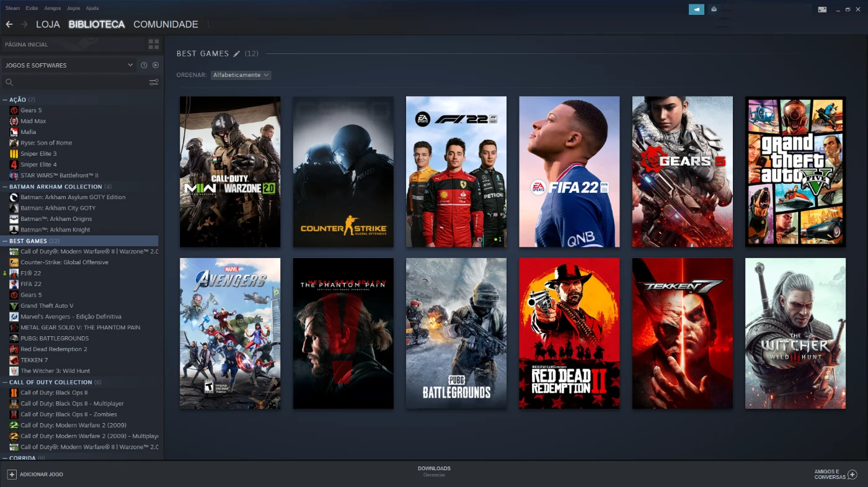Go to the COMUNIDADE tab
The height and width of the screenshot is (487, 868).
click(x=166, y=24)
